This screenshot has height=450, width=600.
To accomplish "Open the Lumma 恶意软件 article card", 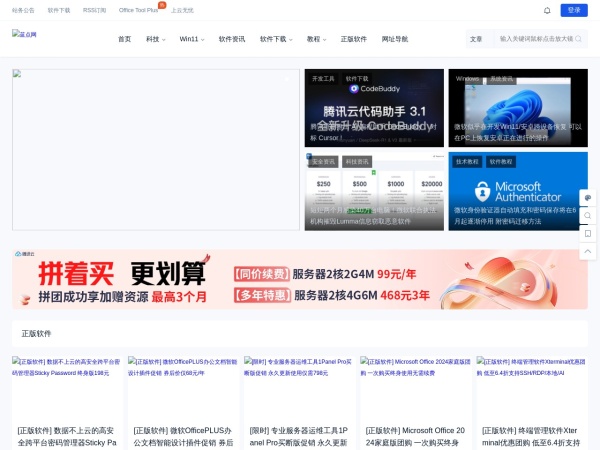I will [x=374, y=191].
